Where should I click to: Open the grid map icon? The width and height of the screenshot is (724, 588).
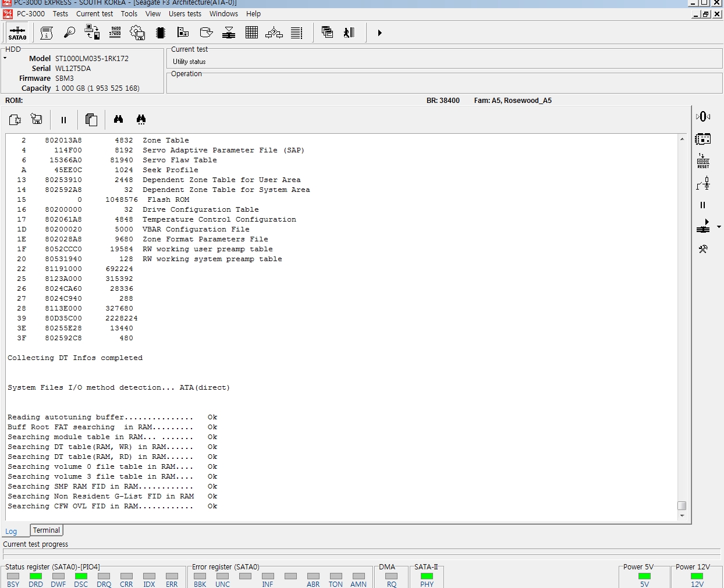coord(251,33)
